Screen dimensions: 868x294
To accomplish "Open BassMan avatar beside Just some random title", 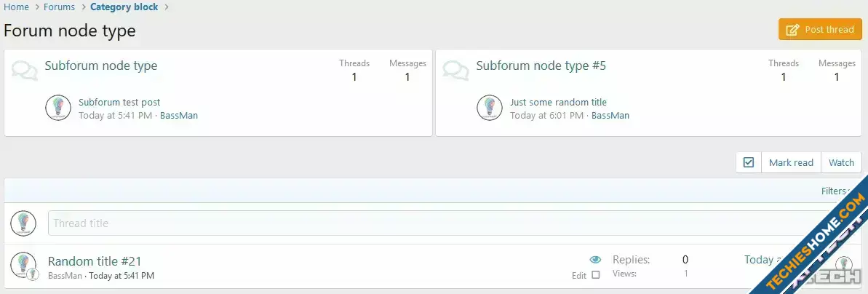I will [490, 108].
